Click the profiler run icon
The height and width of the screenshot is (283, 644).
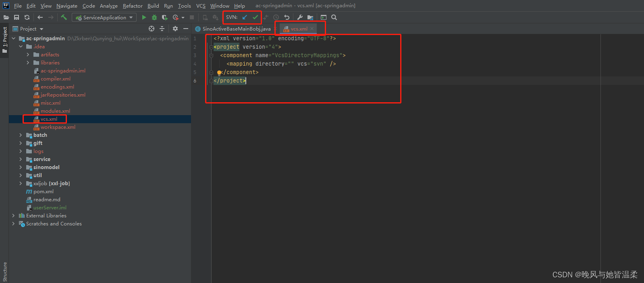[x=175, y=17]
